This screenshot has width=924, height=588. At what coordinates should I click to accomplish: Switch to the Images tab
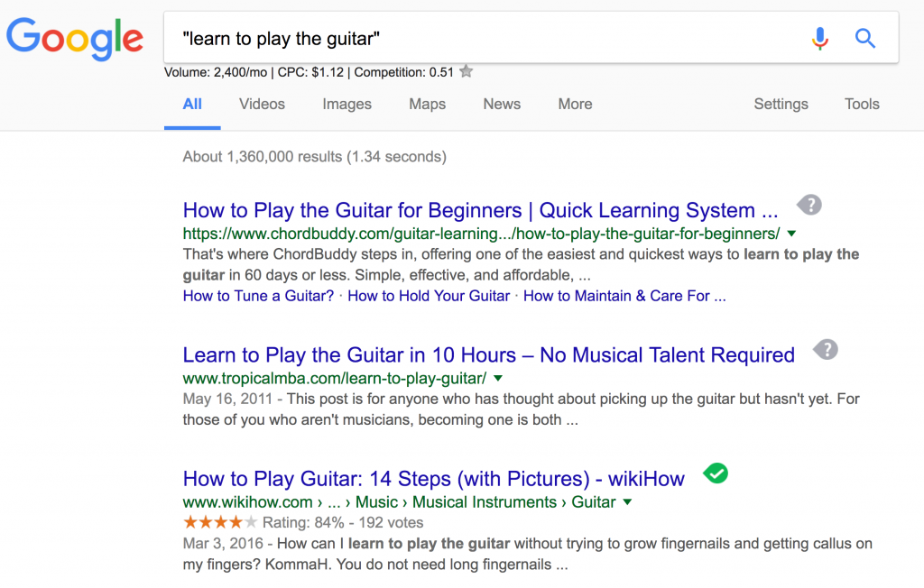tap(346, 105)
